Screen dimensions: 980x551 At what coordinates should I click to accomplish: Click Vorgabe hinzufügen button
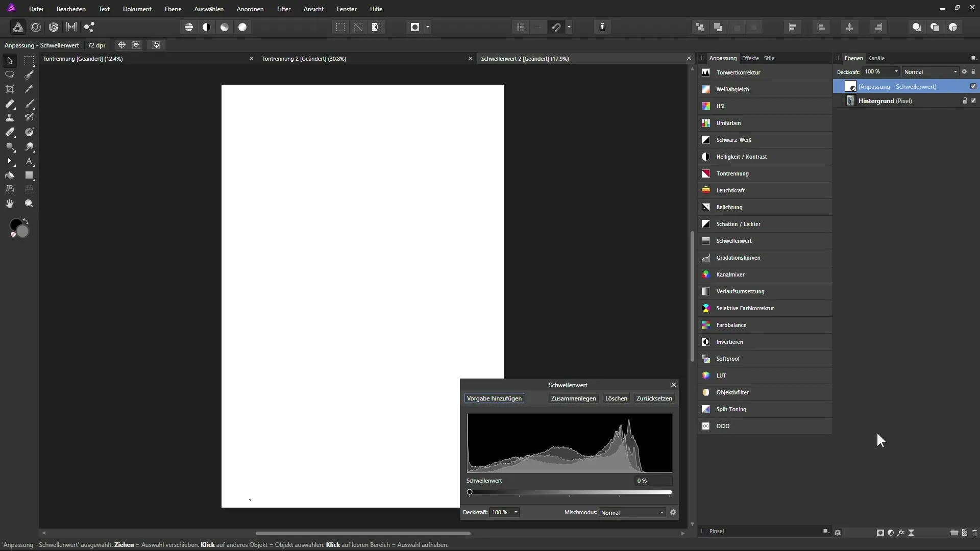(x=494, y=398)
